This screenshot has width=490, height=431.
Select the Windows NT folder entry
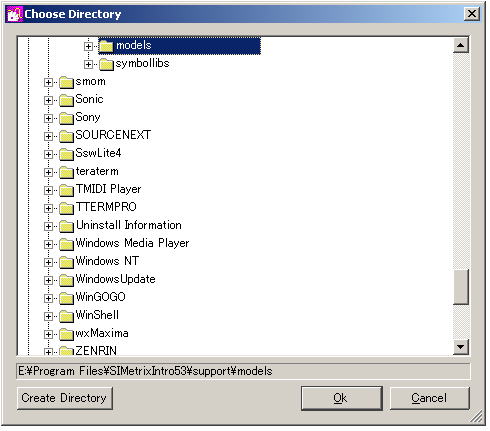click(107, 261)
